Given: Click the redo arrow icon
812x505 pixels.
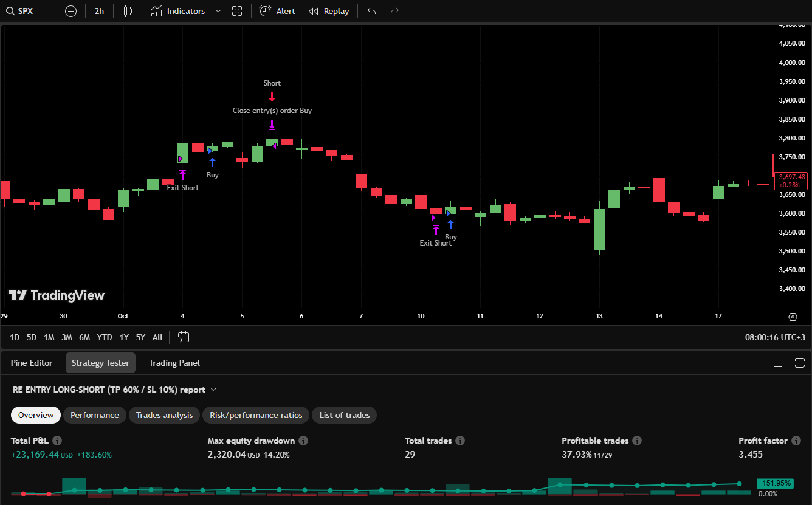Looking at the screenshot, I should point(394,11).
